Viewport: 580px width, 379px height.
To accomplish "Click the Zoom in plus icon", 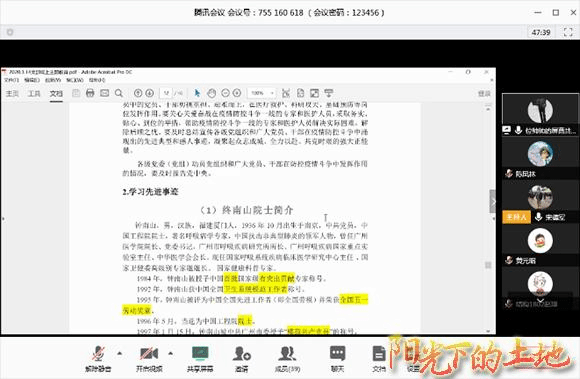I will click(x=237, y=93).
